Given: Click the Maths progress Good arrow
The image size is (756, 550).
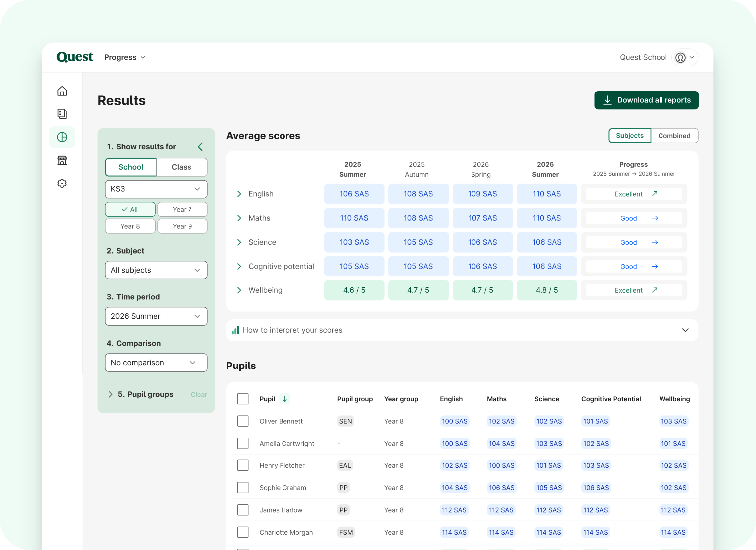Looking at the screenshot, I should point(655,218).
